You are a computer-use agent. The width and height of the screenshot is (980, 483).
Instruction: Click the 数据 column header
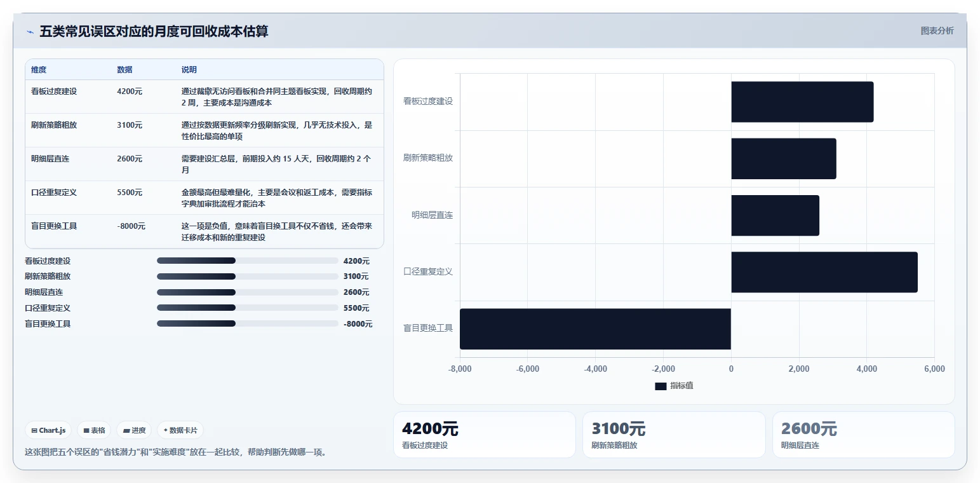tap(125, 70)
